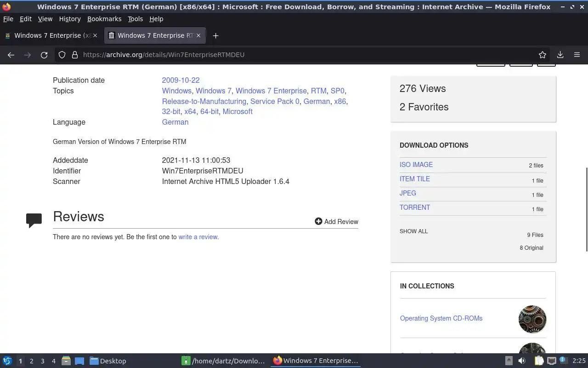Click the SP0 topic link
This screenshot has width=588, height=368.
click(x=337, y=91)
